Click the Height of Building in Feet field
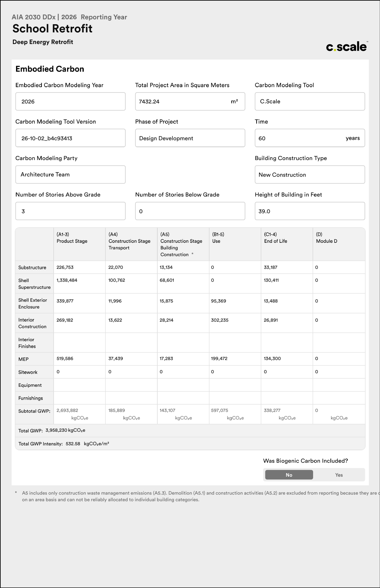This screenshot has width=380, height=588. point(310,211)
